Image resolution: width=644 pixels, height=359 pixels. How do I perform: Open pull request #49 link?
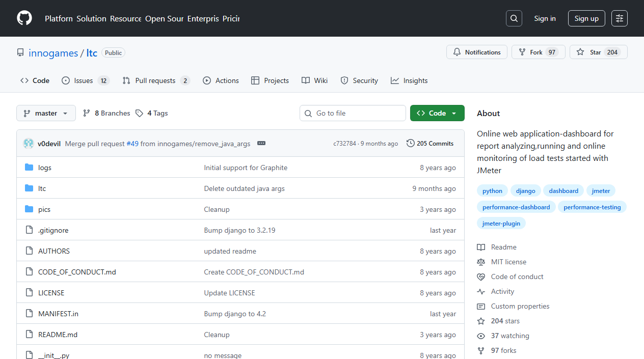point(132,144)
